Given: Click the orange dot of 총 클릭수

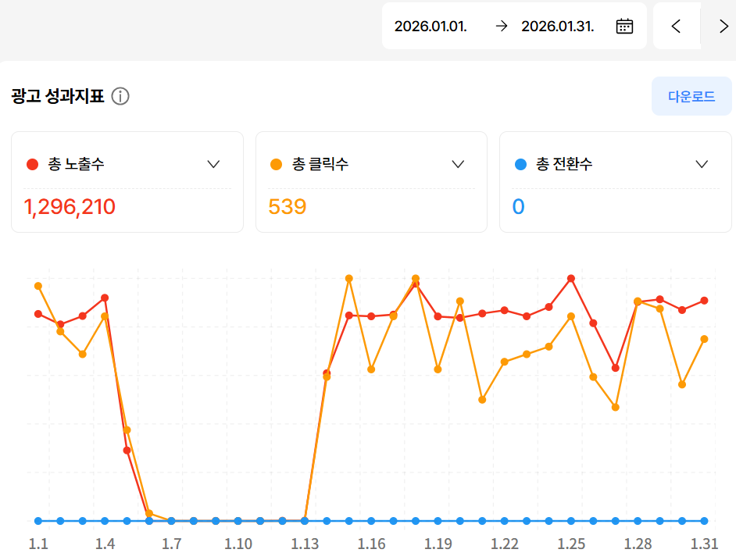Looking at the screenshot, I should coord(276,164).
